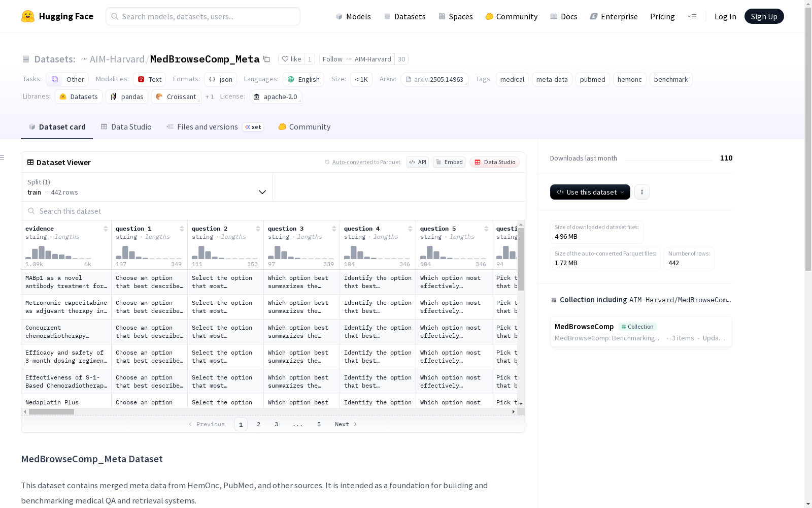Open the MedBrowseComp collection card
Image resolution: width=812 pixels, height=508 pixels.
tap(641, 332)
